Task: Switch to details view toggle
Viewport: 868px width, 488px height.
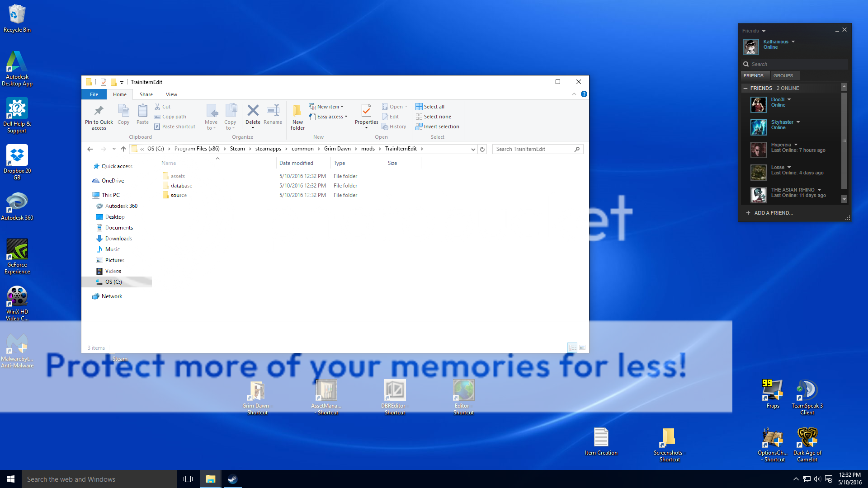Action: 572,347
